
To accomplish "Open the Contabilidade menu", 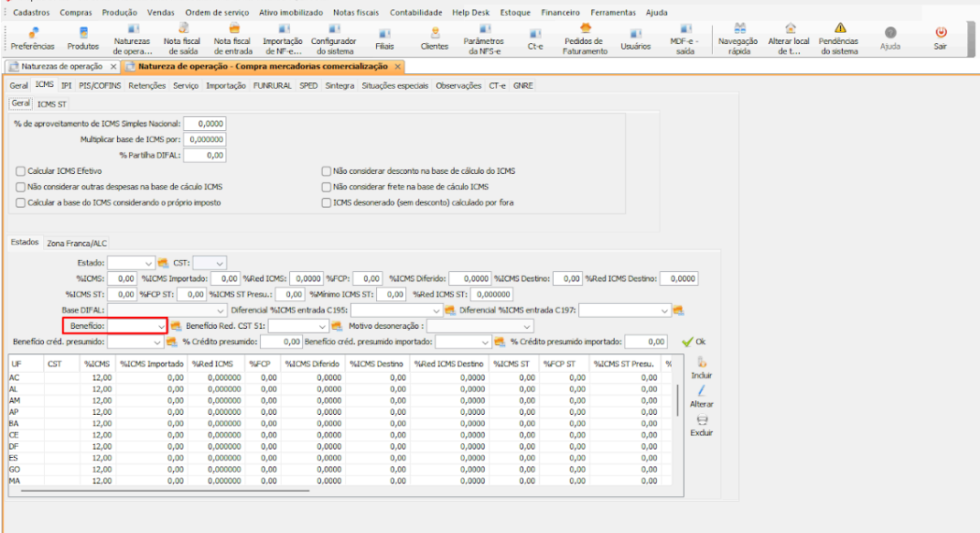I will pos(415,13).
